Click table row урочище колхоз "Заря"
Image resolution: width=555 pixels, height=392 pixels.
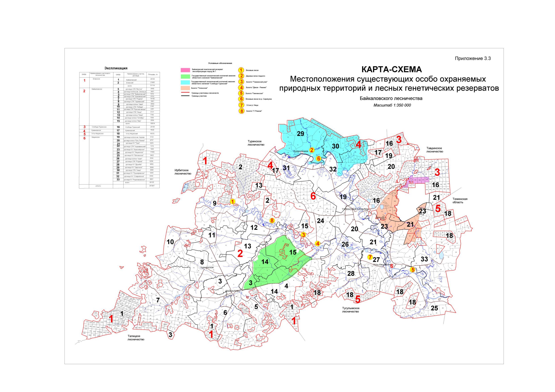click(x=136, y=104)
